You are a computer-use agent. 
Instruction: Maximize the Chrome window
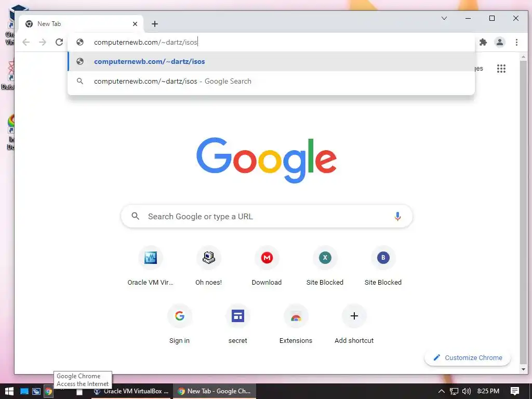point(492,18)
